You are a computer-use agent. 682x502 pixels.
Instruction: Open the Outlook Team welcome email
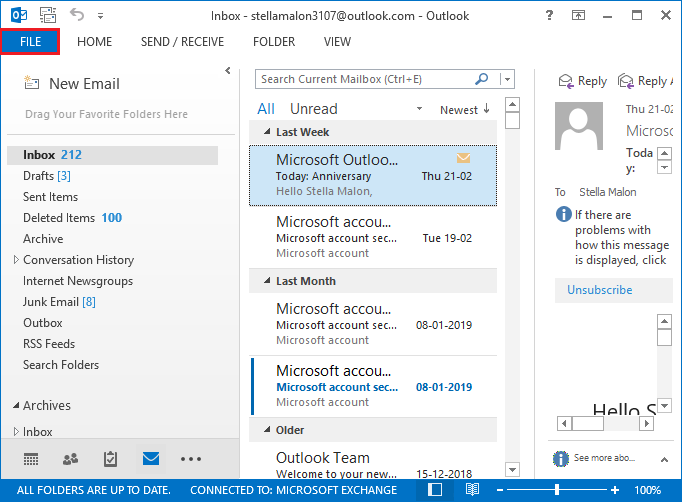pyautogui.click(x=373, y=462)
